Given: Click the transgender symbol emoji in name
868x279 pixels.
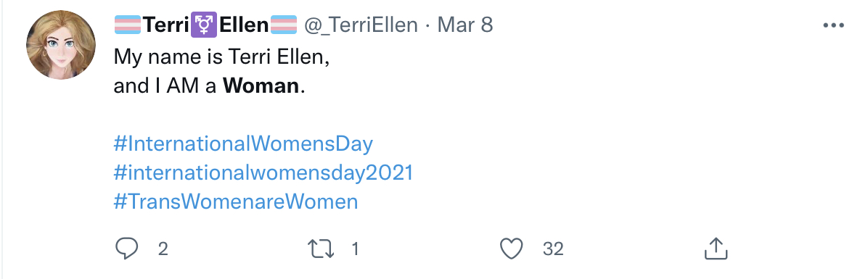Looking at the screenshot, I should 204,25.
